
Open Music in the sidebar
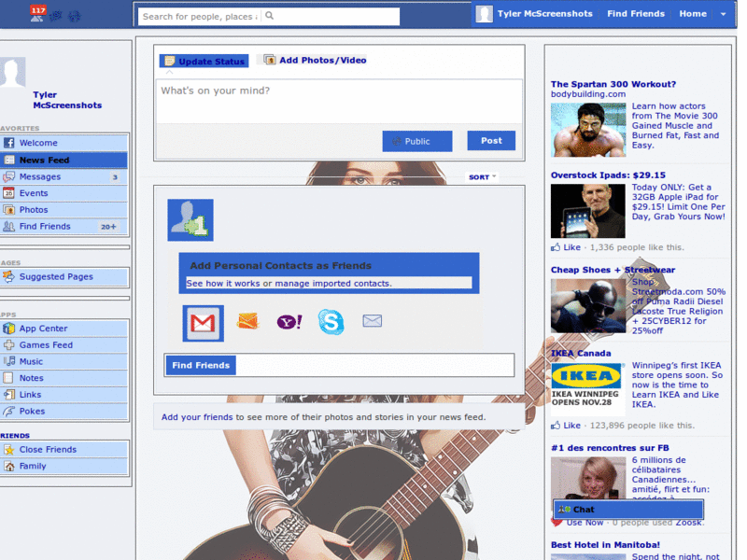point(63,362)
